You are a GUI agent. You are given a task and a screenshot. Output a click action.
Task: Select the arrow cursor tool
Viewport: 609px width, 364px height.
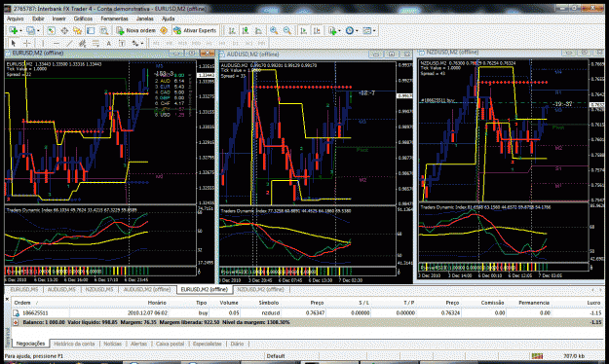(14, 43)
